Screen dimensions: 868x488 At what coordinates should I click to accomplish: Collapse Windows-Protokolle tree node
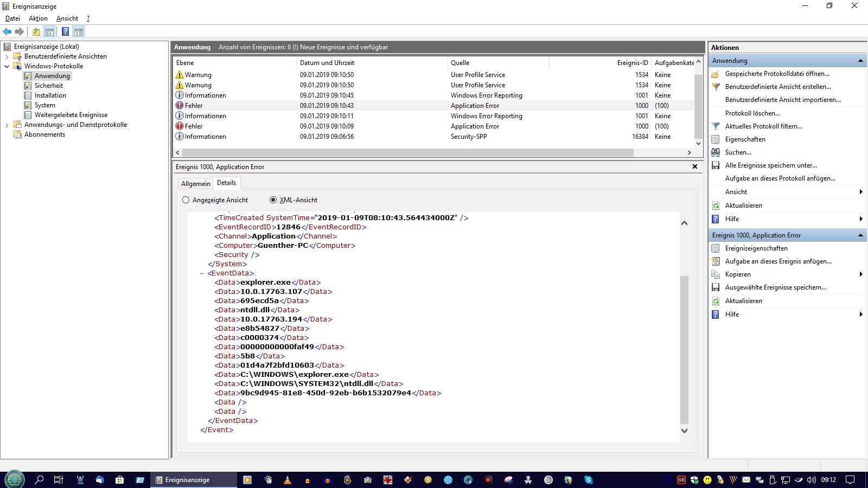tap(7, 66)
